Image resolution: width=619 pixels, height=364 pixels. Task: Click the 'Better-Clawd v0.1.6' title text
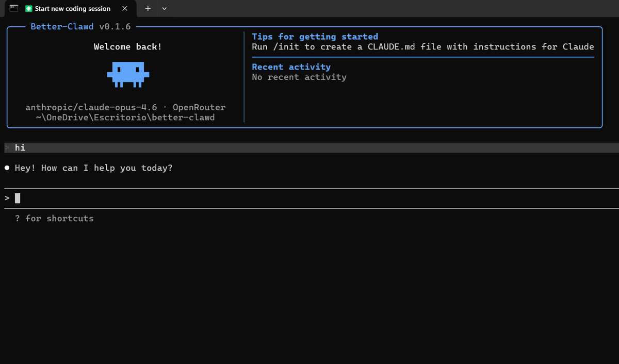click(80, 26)
